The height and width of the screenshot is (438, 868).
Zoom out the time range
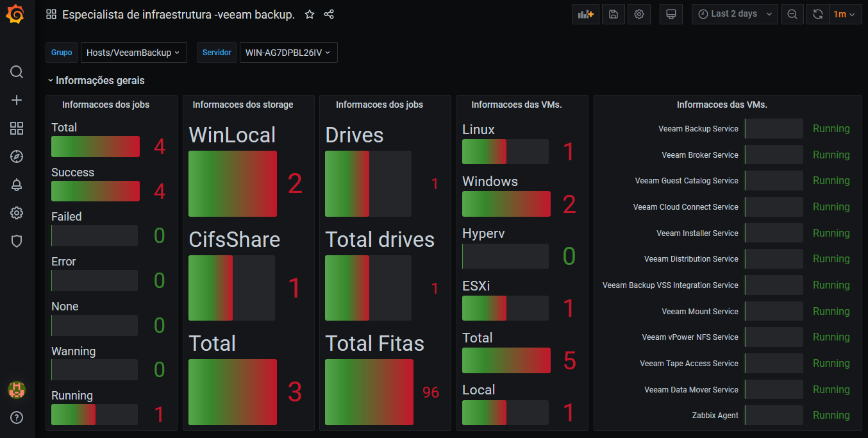click(792, 14)
